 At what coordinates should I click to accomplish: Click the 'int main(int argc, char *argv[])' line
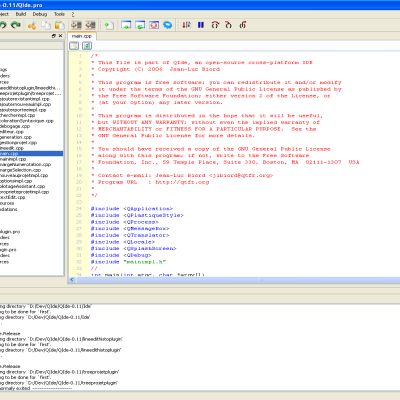tap(147, 275)
